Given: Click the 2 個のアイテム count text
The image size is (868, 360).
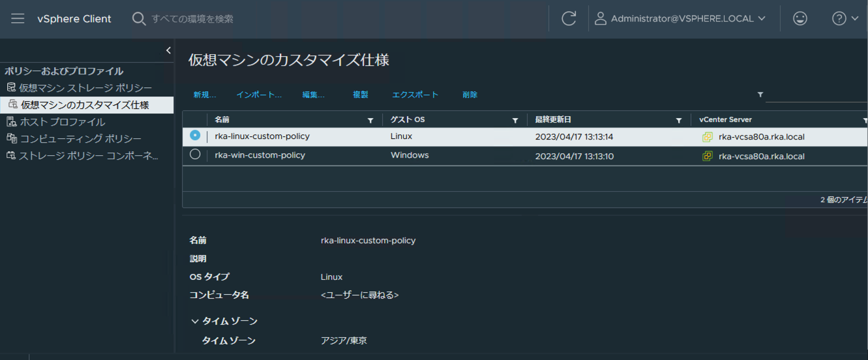Looking at the screenshot, I should coord(844,200).
